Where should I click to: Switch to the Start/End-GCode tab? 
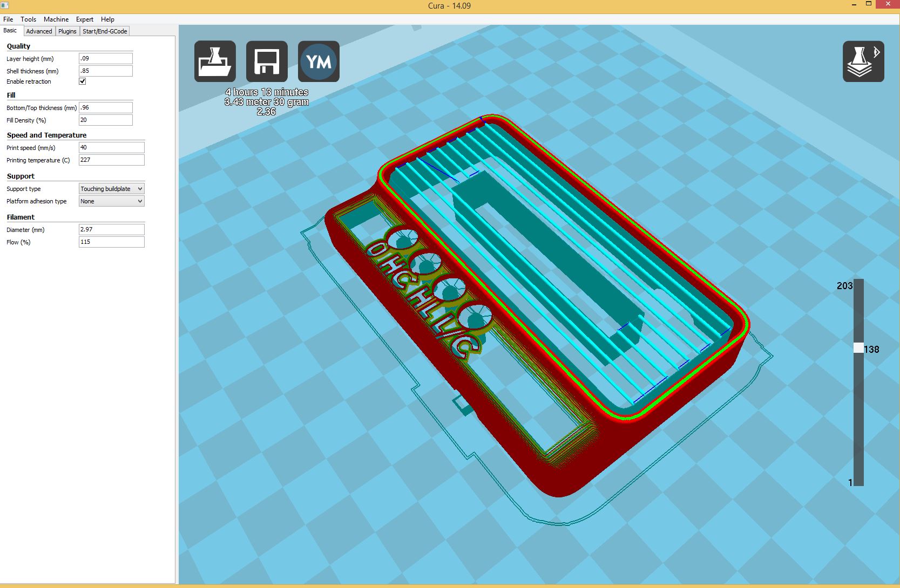pyautogui.click(x=105, y=31)
